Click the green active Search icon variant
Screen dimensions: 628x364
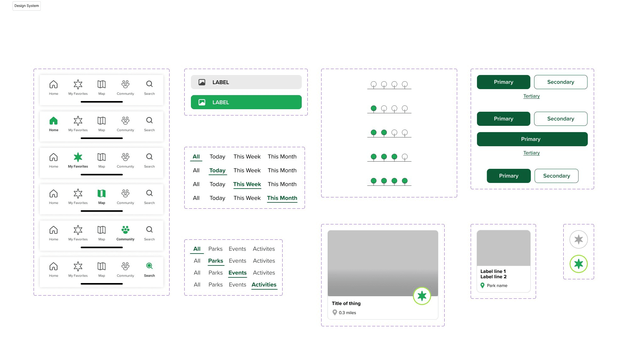point(149,266)
